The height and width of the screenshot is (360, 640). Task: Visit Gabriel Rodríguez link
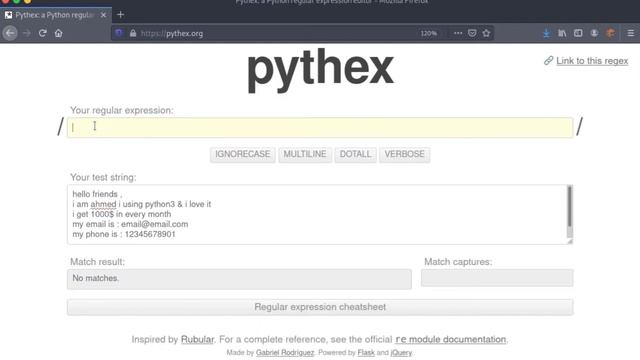click(x=285, y=353)
